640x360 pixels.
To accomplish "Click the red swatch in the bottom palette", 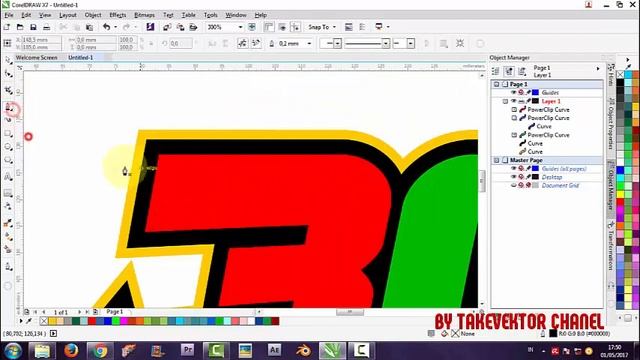I will [x=92, y=321].
